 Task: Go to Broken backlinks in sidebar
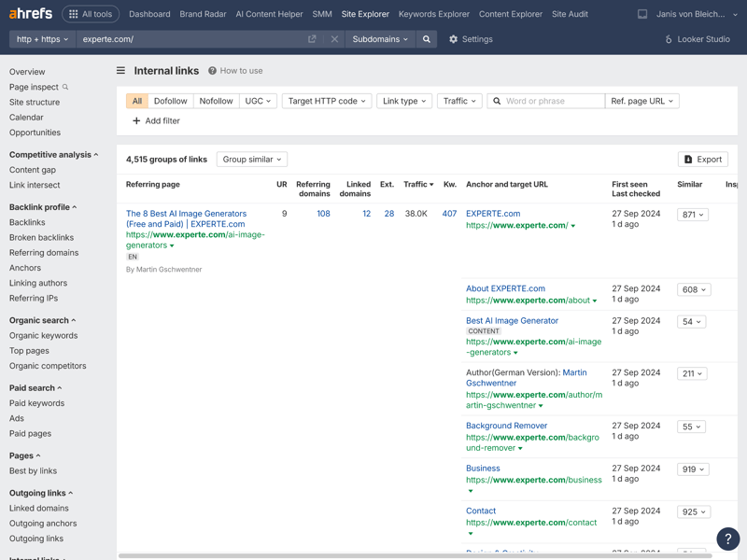(x=42, y=237)
